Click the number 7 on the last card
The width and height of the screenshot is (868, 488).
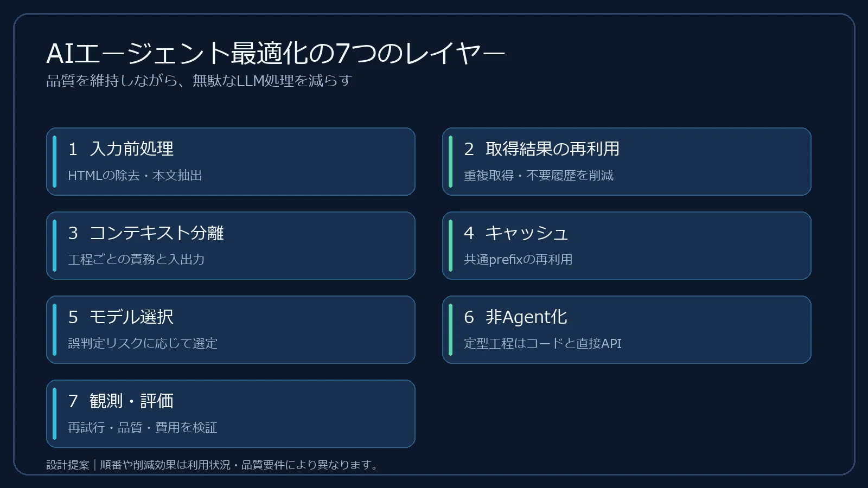73,401
